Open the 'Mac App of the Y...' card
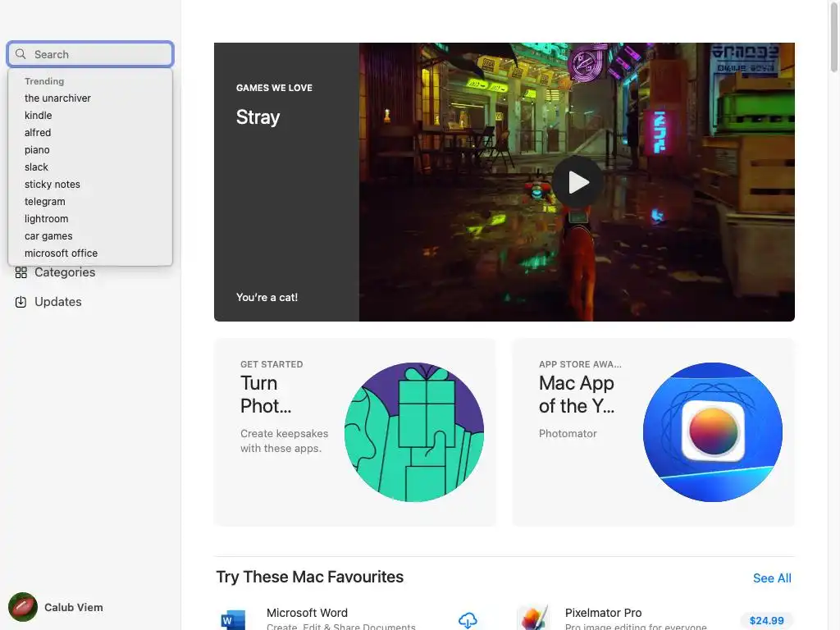 coord(654,431)
